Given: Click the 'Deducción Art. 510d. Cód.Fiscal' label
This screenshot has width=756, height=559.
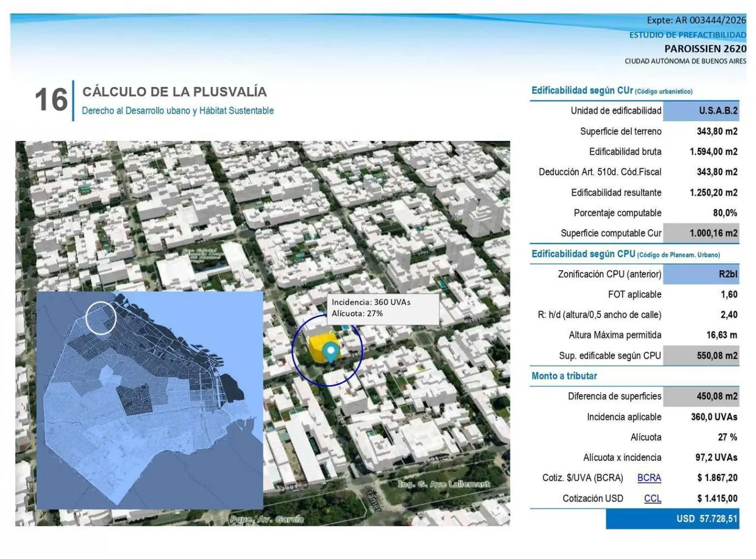Looking at the screenshot, I should [600, 172].
